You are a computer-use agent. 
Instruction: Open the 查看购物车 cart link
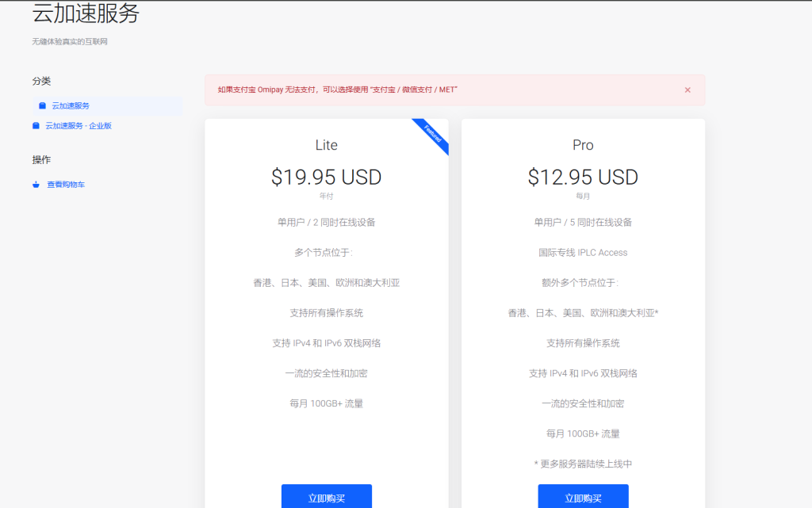point(66,185)
